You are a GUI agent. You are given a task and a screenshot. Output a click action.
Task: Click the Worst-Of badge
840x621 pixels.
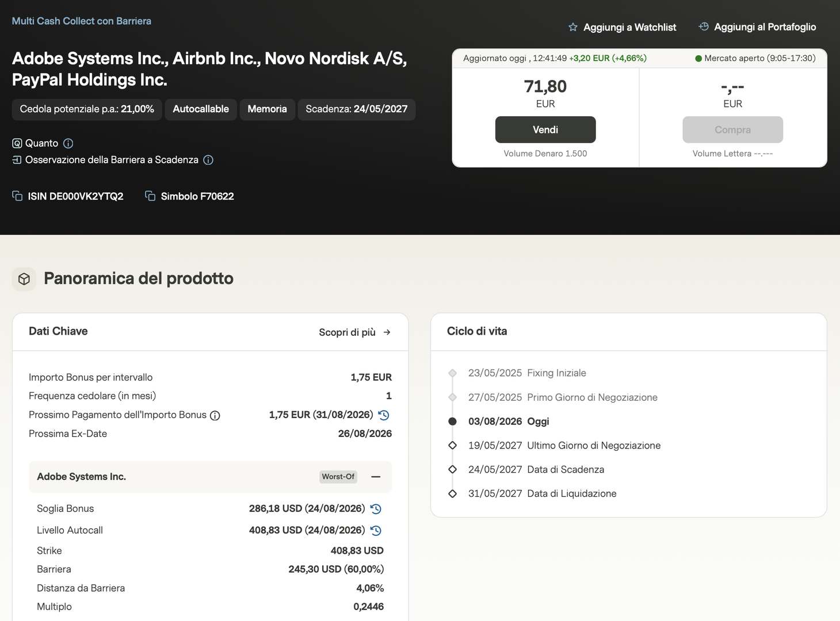(338, 477)
